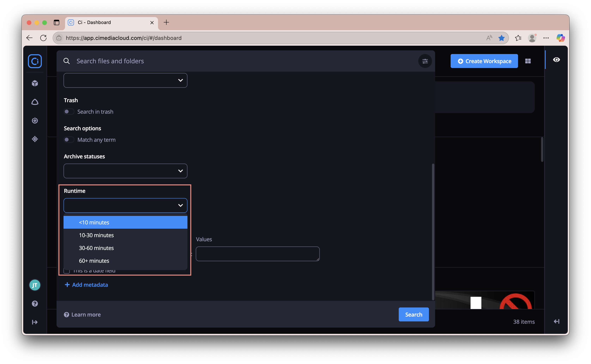Close the Ci - Dashboard tab
Viewport: 591px width, 364px height.
pyautogui.click(x=152, y=22)
